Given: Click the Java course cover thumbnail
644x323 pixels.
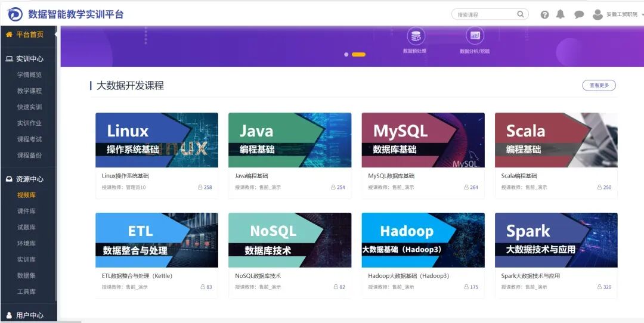Looking at the screenshot, I should click(290, 140).
